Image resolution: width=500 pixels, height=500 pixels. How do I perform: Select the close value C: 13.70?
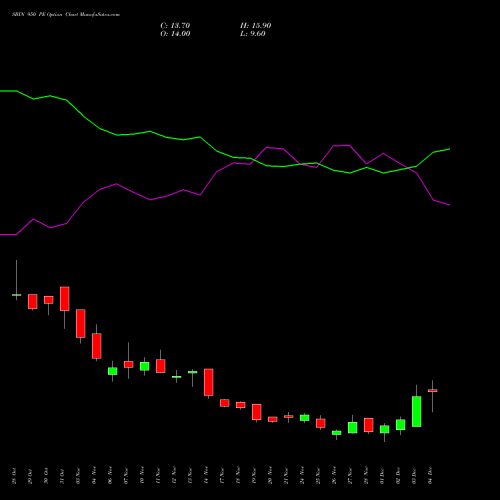[x=175, y=26]
